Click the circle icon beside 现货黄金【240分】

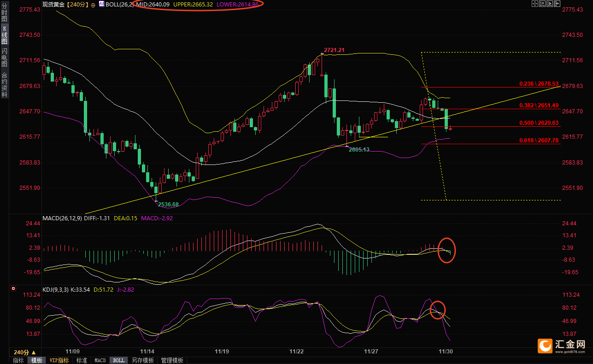coord(94,4)
